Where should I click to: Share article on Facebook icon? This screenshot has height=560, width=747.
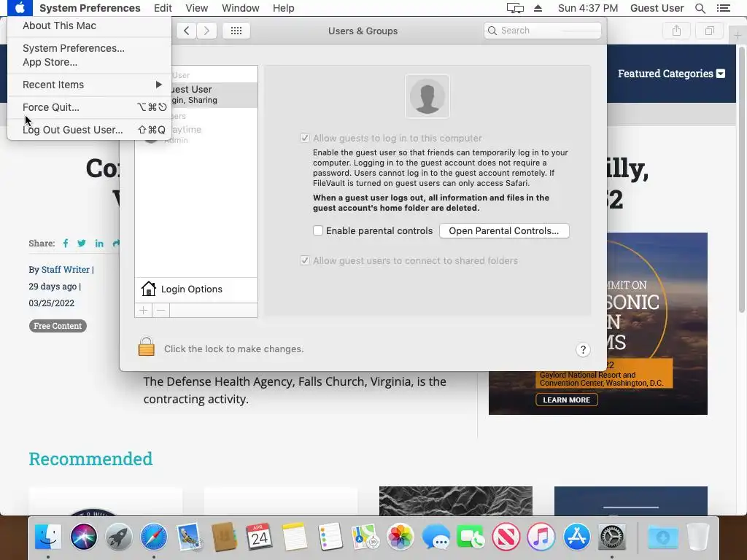click(66, 244)
